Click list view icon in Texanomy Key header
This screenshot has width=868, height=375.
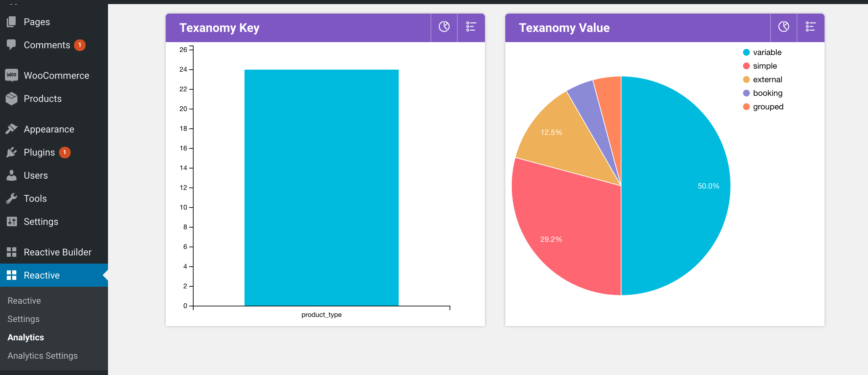pos(471,27)
